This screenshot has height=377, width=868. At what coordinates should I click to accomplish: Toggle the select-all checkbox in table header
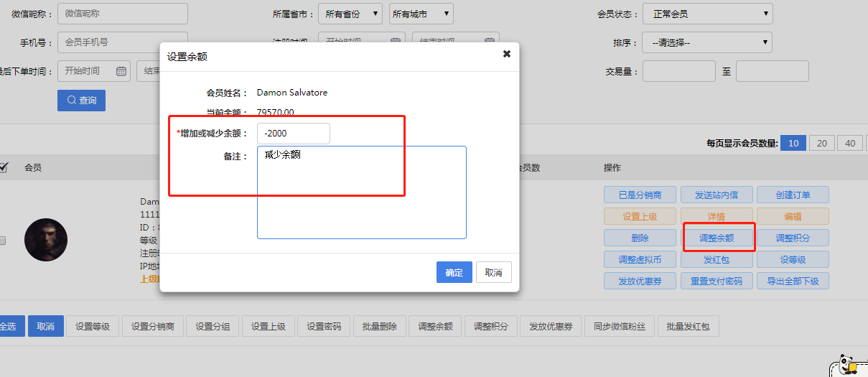coord(4,167)
